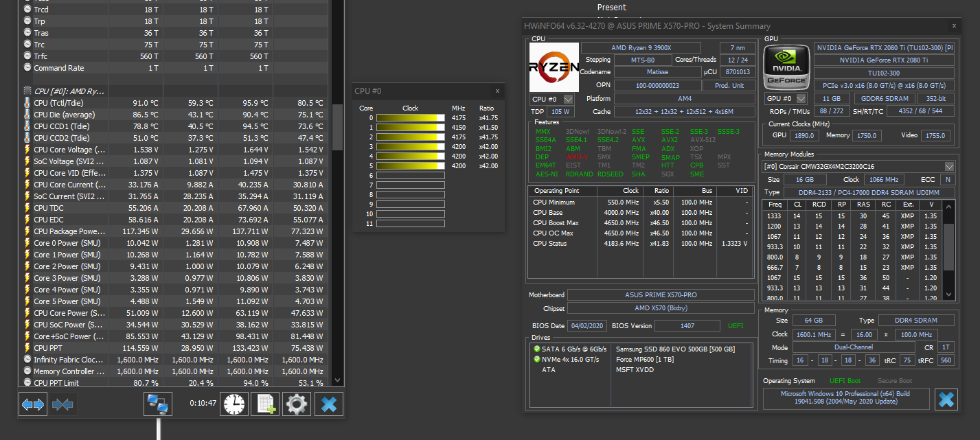
Task: Open sensor settings gear icon
Action: pos(297,404)
